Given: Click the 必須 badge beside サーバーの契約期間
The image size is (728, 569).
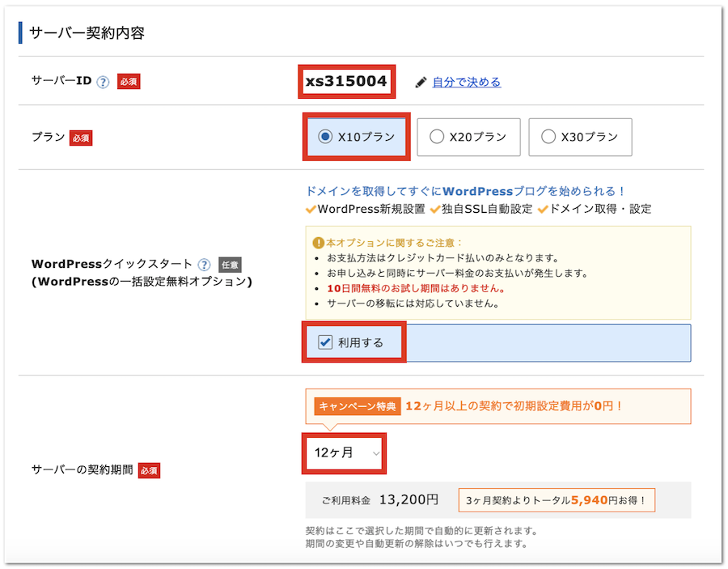Looking at the screenshot, I should click(x=149, y=470).
